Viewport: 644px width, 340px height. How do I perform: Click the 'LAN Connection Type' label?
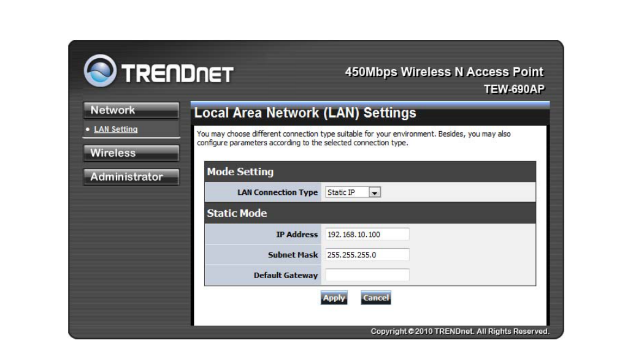coord(278,192)
